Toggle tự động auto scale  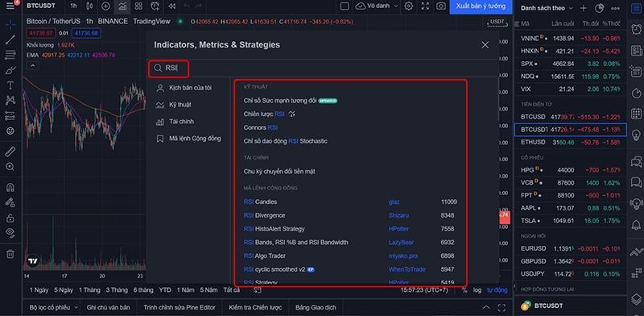[497, 290]
